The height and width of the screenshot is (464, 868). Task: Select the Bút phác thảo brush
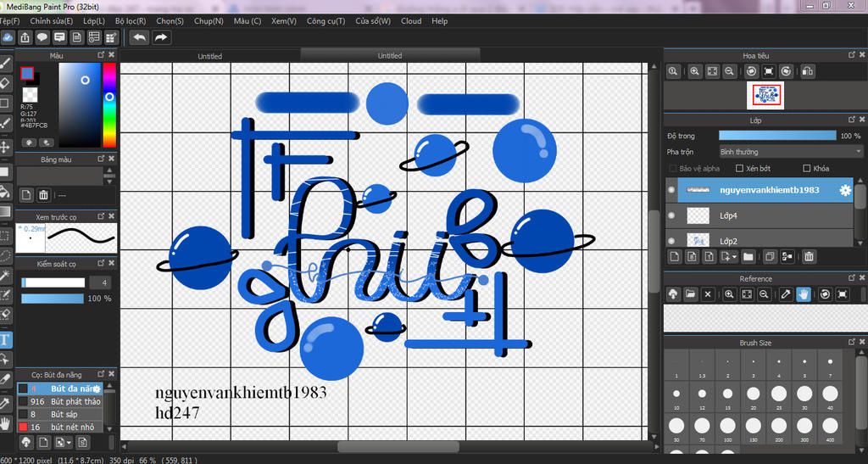[61, 401]
